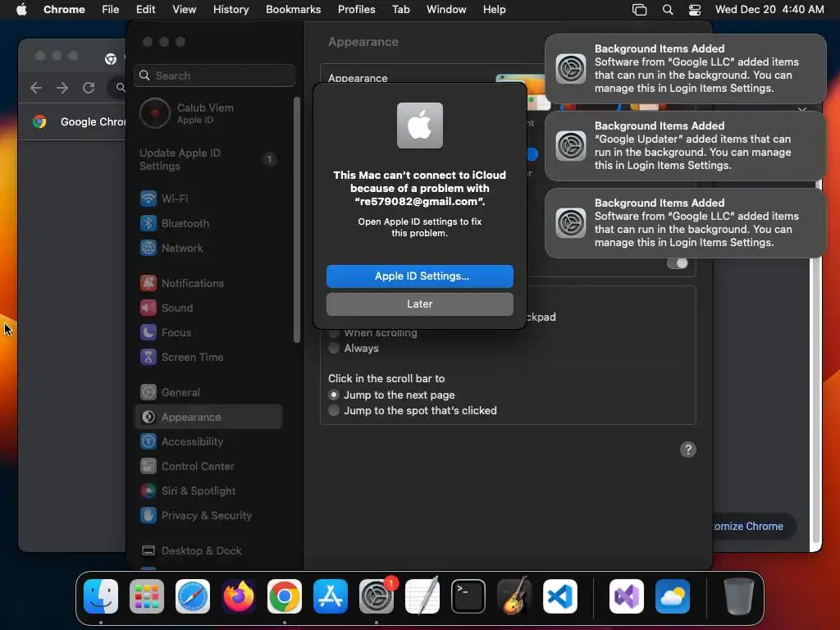Click the Apple ID Settings… button
Image resolution: width=840 pixels, height=630 pixels.
(x=420, y=276)
